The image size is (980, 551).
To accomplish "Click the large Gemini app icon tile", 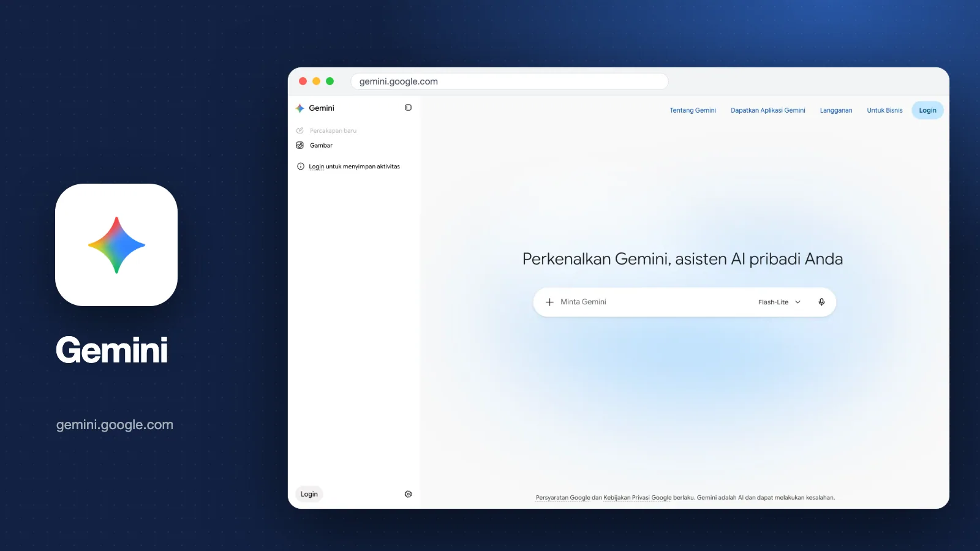I will pos(116,245).
